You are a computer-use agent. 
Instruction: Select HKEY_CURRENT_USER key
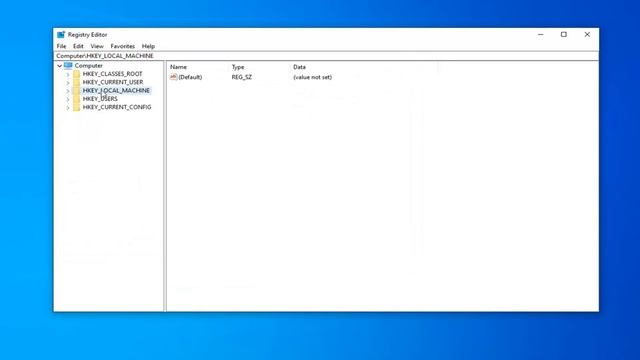(113, 82)
